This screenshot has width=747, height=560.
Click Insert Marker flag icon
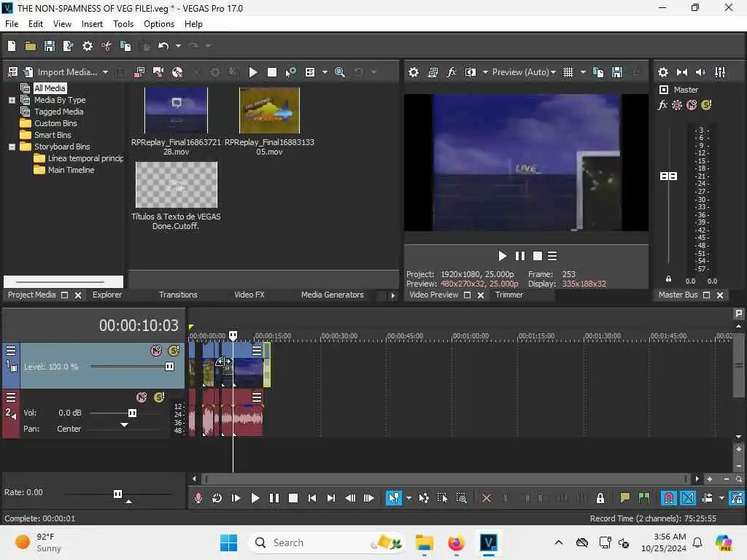coord(625,498)
